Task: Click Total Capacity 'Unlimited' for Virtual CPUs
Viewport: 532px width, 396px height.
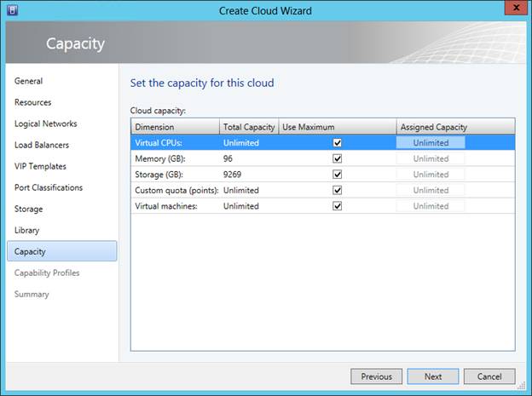Action: pyautogui.click(x=241, y=143)
